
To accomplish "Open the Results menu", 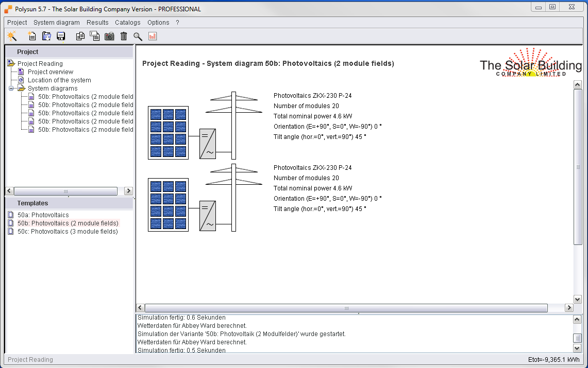I will [97, 22].
